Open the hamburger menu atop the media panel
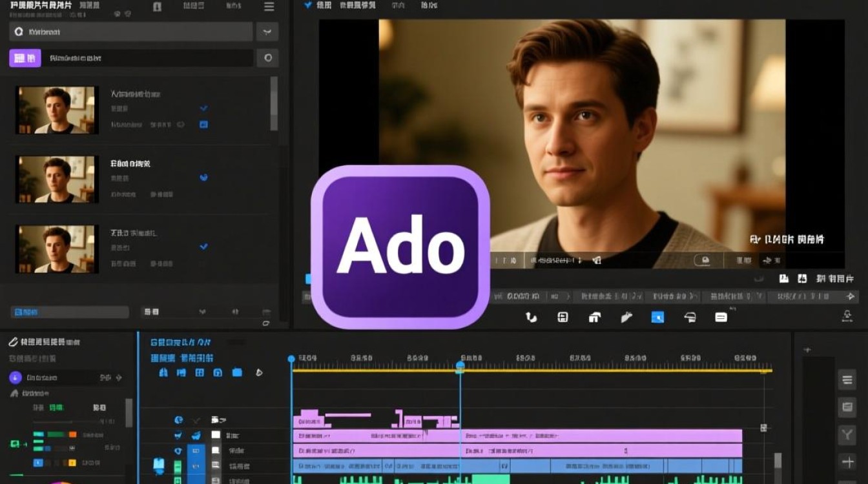868x484 pixels. click(269, 6)
